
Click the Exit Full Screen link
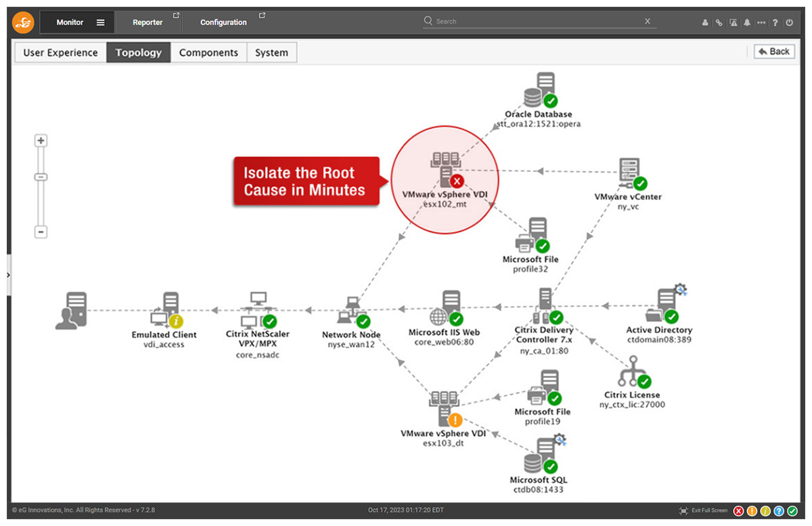(x=710, y=510)
